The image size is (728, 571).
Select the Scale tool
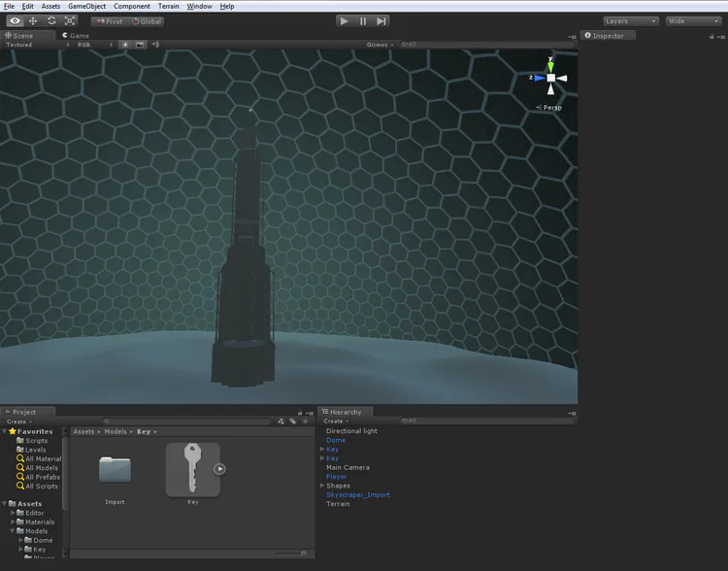point(70,20)
